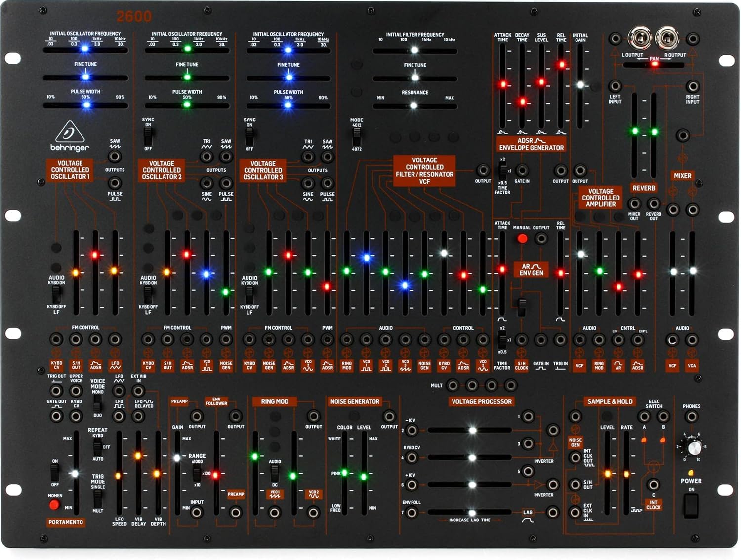Click the Noise Generator OUTPUT jack
741x560 pixels.
(x=390, y=416)
